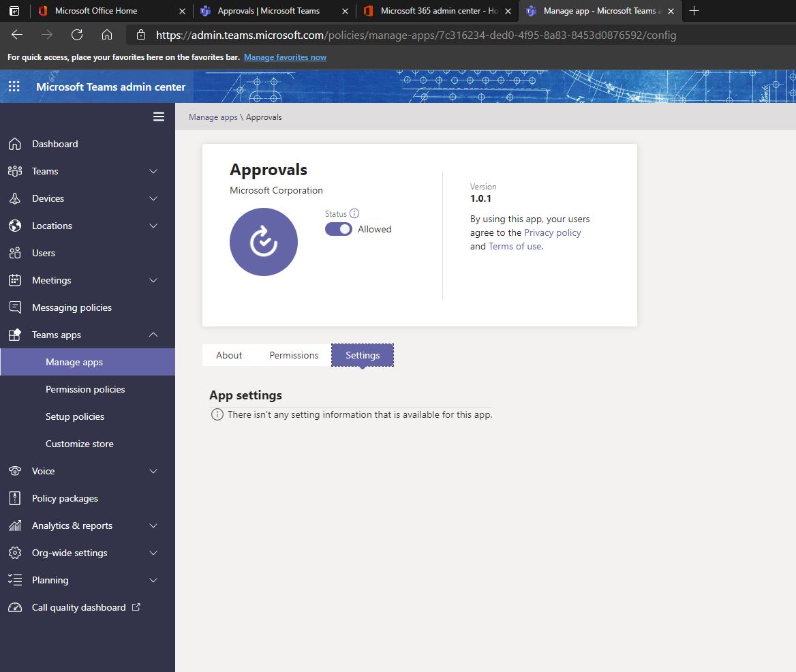Click Manage favorites now link
The width and height of the screenshot is (796, 672).
pyautogui.click(x=285, y=57)
